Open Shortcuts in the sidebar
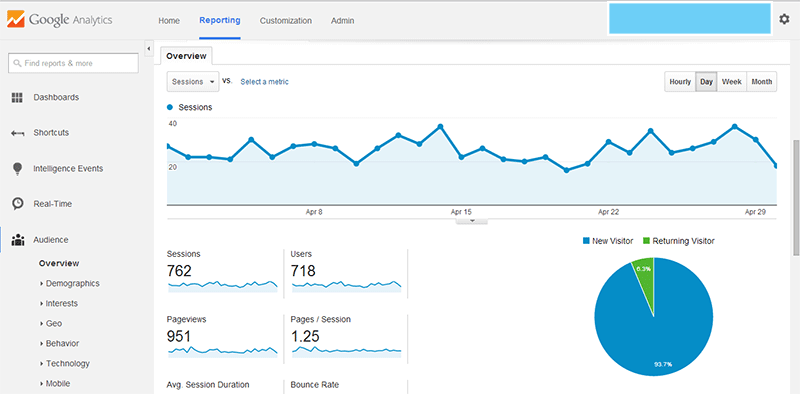 51,133
